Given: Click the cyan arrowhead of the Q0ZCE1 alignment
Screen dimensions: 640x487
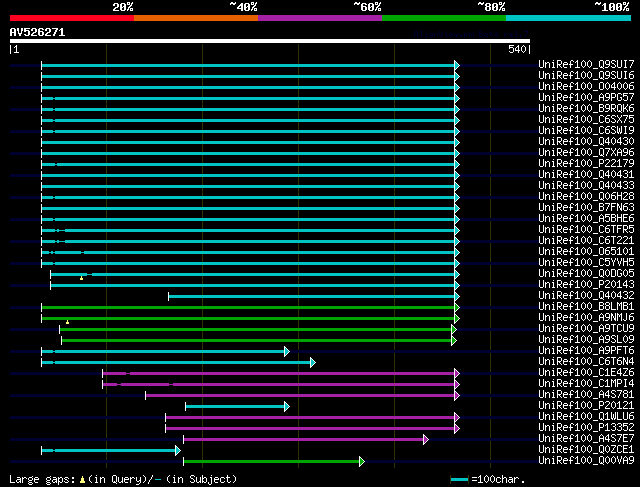Looking at the screenshot, I should (x=178, y=451).
